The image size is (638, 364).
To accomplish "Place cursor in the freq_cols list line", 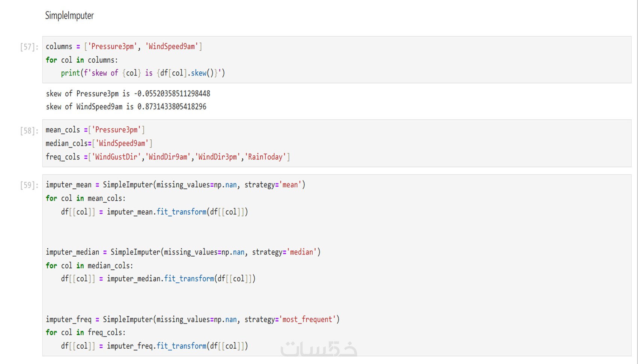I will (x=168, y=157).
